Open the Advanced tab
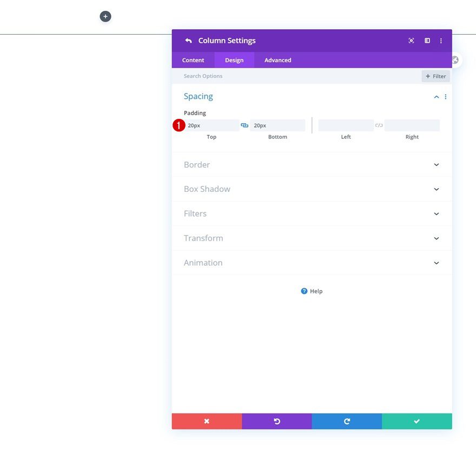The width and height of the screenshot is (476, 455). tap(277, 60)
